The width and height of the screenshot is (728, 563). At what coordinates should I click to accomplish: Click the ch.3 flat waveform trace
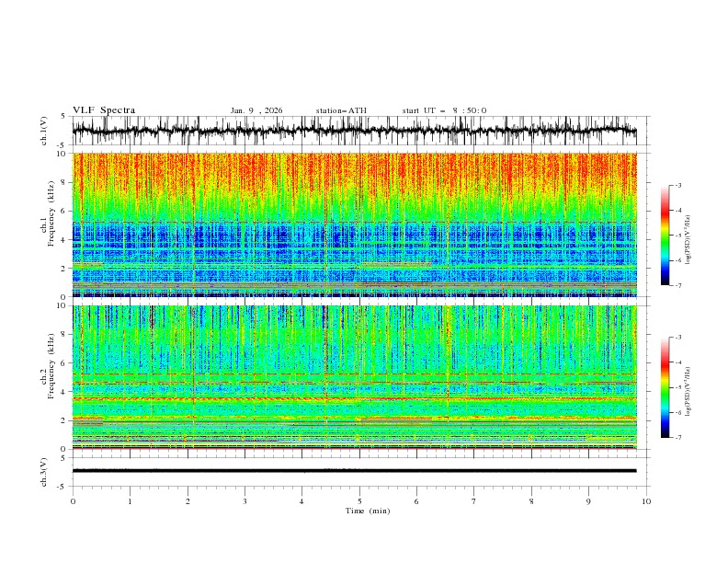(x=354, y=471)
